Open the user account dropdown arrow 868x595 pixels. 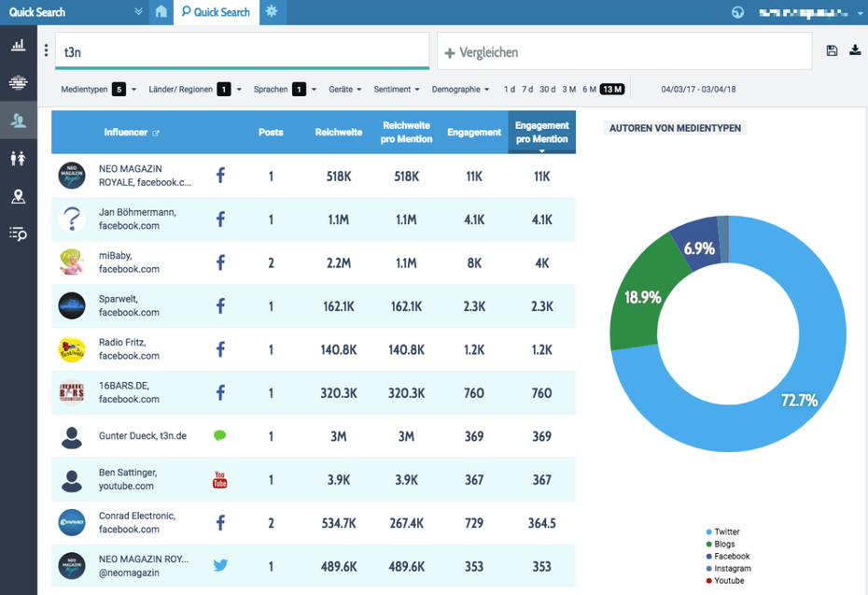[x=860, y=13]
